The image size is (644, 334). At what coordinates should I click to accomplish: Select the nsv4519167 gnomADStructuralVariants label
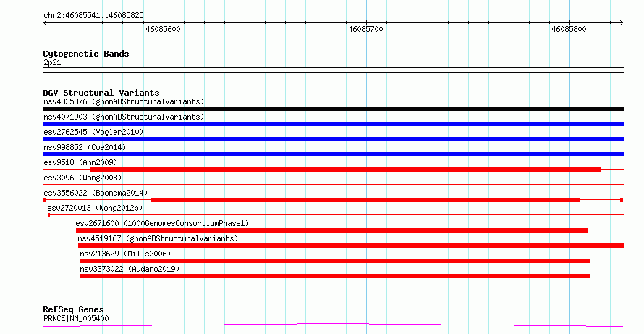[158, 238]
